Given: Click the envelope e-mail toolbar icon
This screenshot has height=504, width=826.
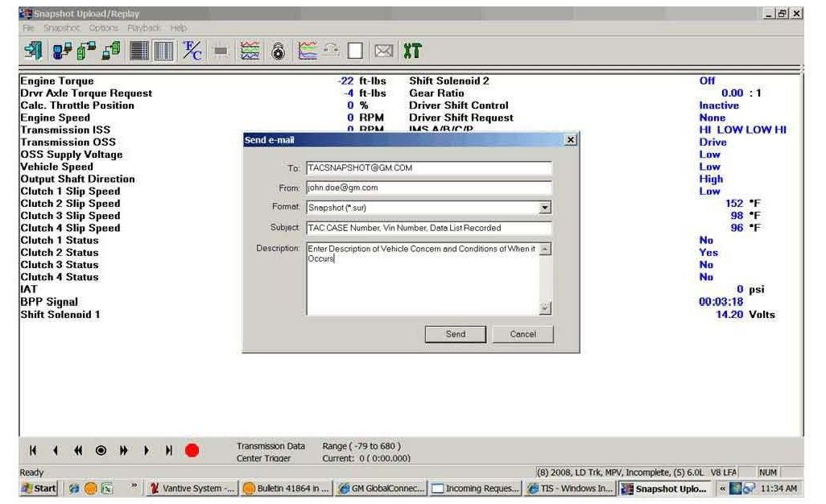Looking at the screenshot, I should (x=384, y=52).
